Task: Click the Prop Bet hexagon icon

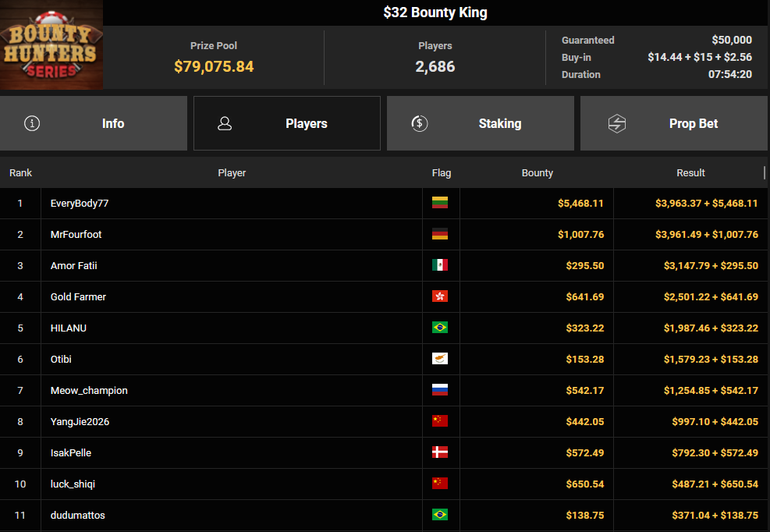Action: coord(617,123)
